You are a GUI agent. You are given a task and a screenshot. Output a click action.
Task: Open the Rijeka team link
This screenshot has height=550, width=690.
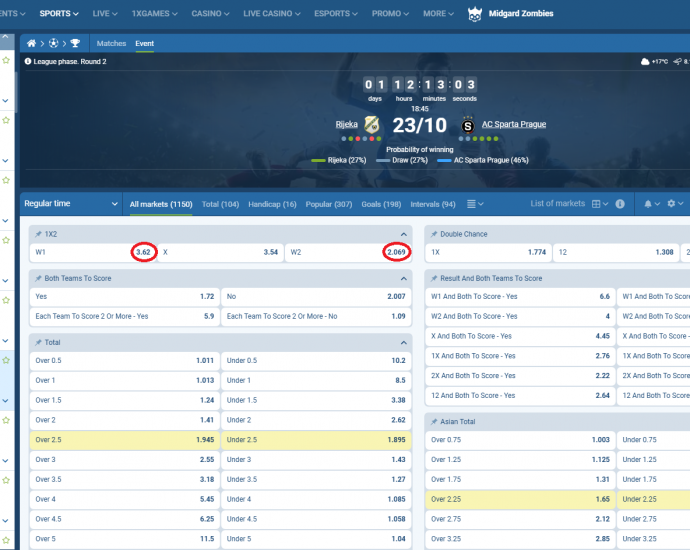346,124
